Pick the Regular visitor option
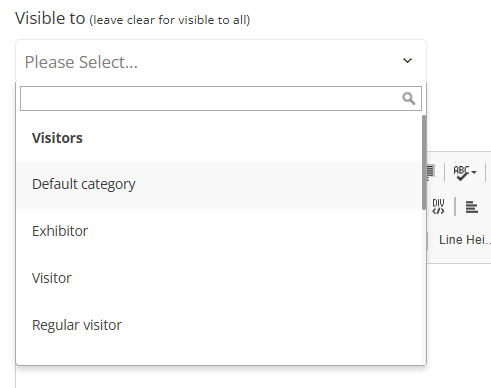Image resolution: width=491 pixels, height=388 pixels. [x=219, y=325]
